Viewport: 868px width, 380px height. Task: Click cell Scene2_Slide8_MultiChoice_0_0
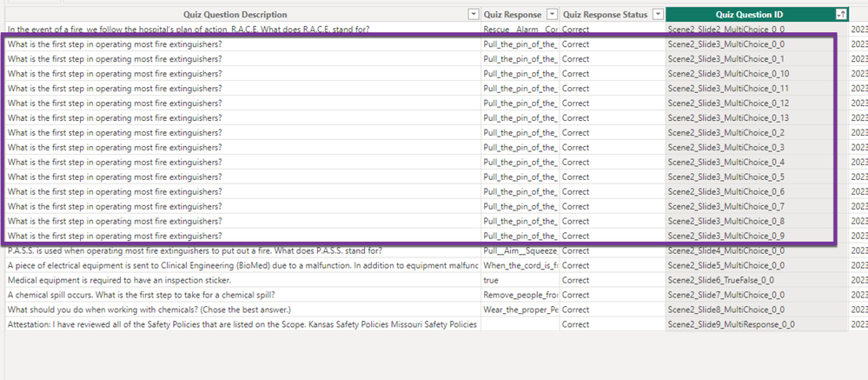click(x=757, y=310)
